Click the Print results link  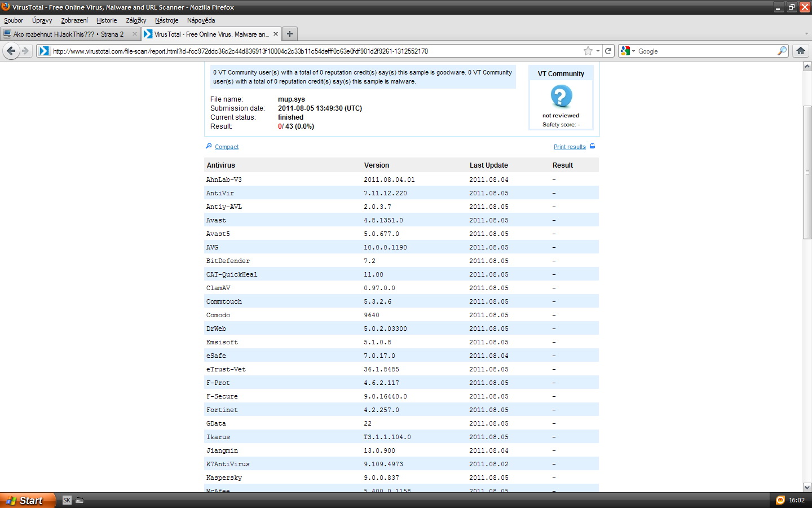(x=570, y=147)
